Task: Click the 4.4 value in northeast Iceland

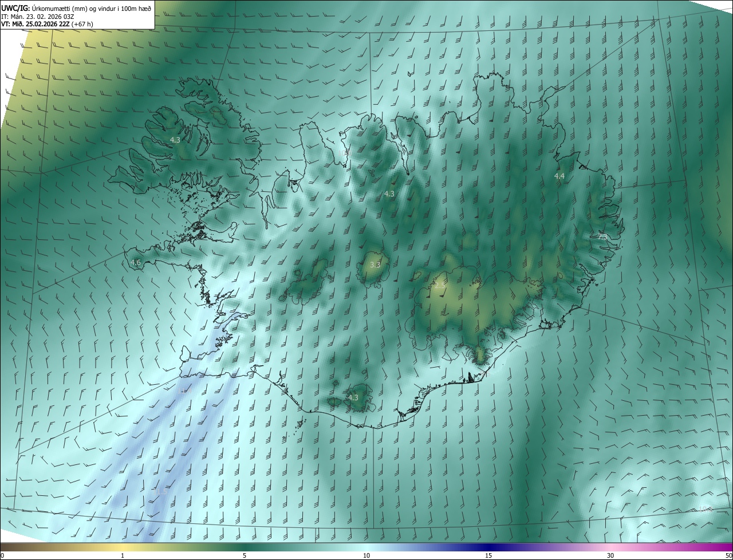Action: click(x=559, y=176)
